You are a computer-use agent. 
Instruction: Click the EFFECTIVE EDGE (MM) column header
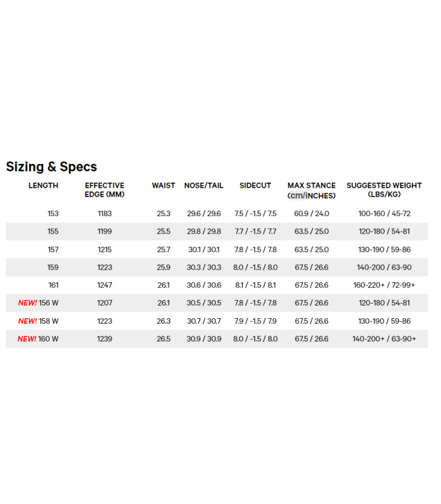click(105, 190)
